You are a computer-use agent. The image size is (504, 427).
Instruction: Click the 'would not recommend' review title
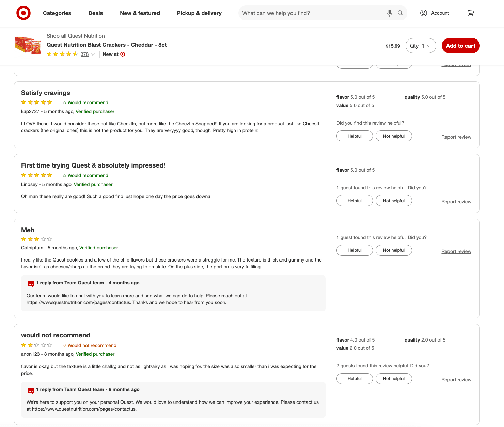pyautogui.click(x=56, y=335)
